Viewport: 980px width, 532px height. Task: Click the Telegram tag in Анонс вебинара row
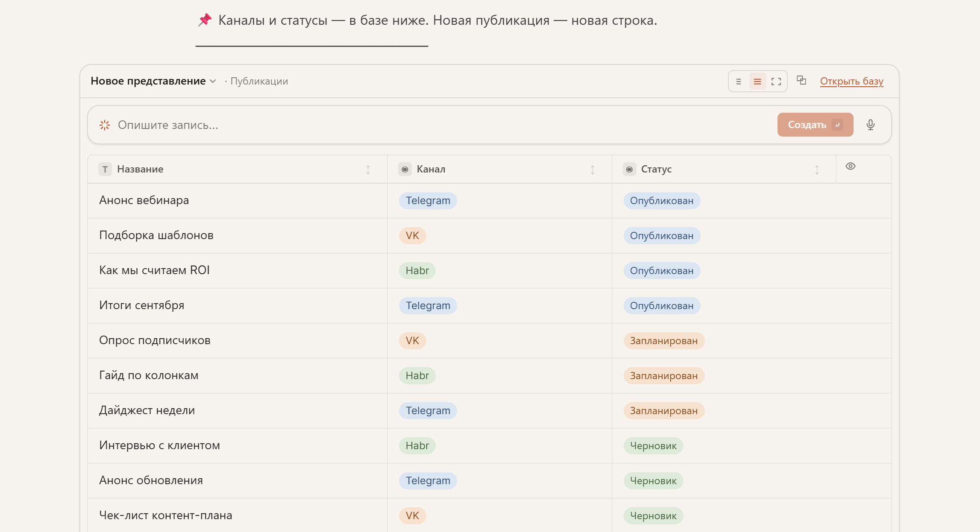point(428,201)
